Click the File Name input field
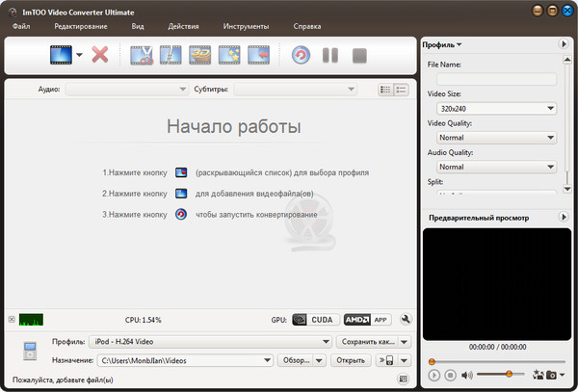 point(496,80)
